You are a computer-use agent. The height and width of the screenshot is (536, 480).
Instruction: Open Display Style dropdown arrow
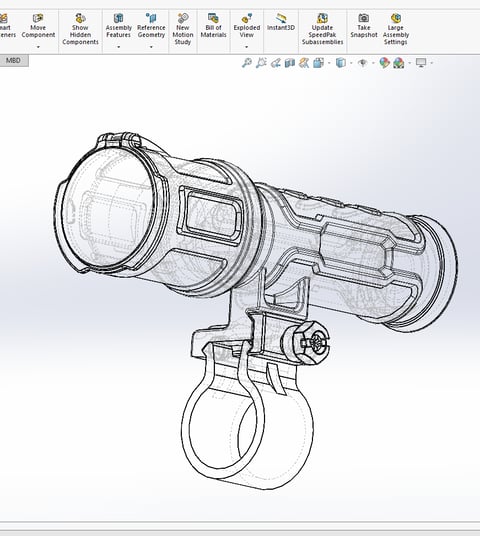(x=351, y=63)
